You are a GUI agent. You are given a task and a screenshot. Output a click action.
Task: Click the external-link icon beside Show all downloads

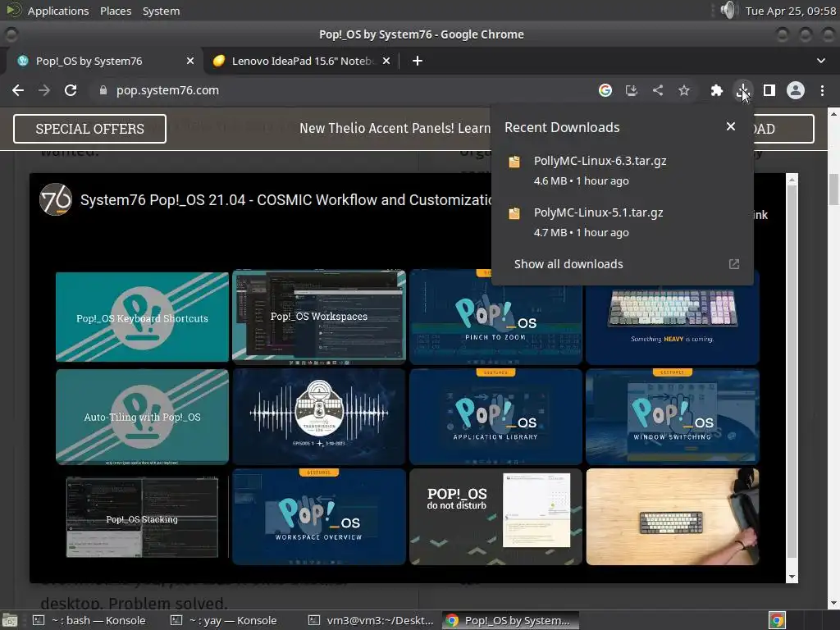pyautogui.click(x=734, y=264)
